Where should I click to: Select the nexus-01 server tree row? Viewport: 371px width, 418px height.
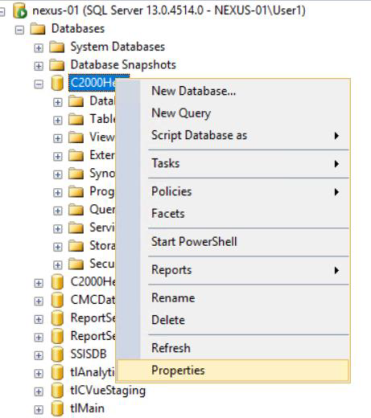[169, 11]
